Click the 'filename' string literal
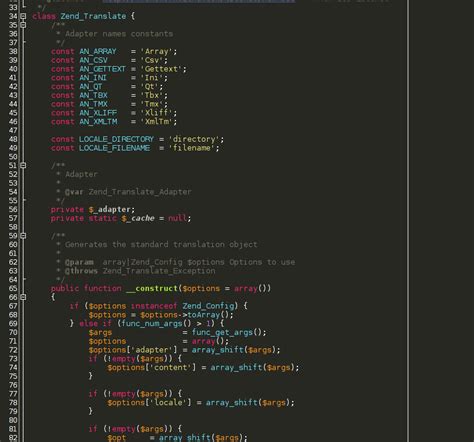This screenshot has width=474, height=442. click(192, 148)
